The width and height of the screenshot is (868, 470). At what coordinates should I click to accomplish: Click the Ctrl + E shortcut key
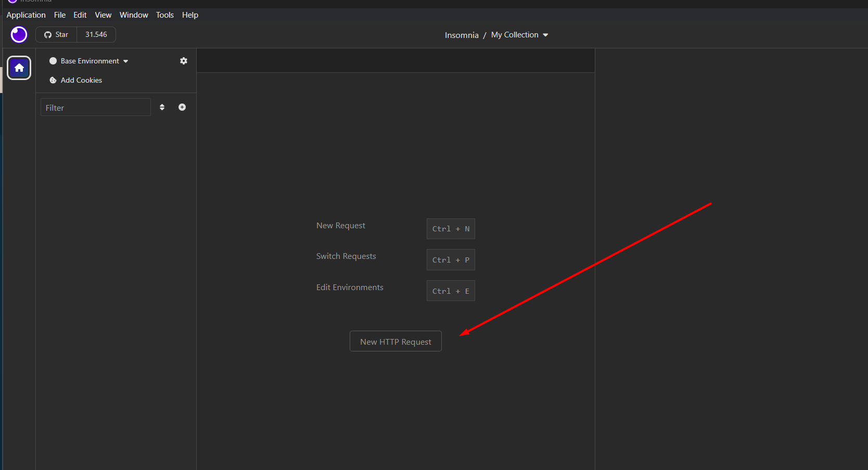[x=451, y=291]
